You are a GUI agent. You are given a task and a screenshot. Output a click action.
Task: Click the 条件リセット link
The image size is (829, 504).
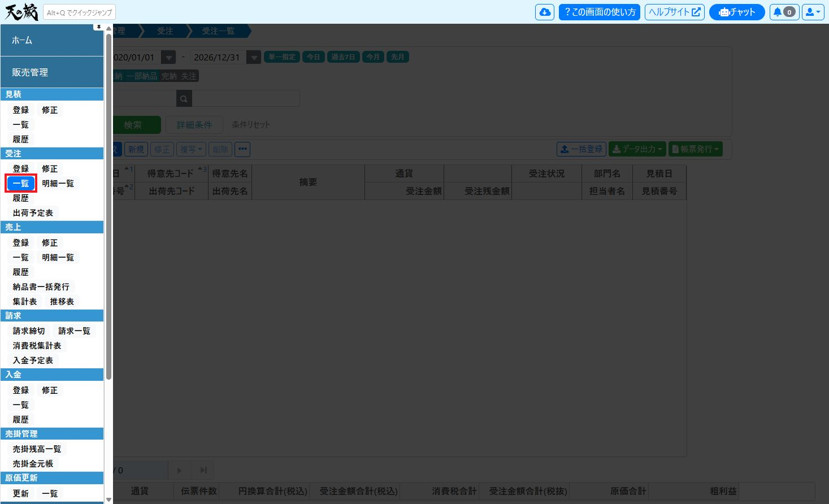click(251, 125)
